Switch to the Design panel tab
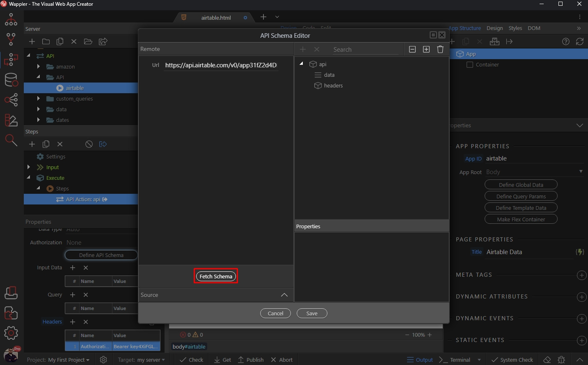 click(494, 28)
